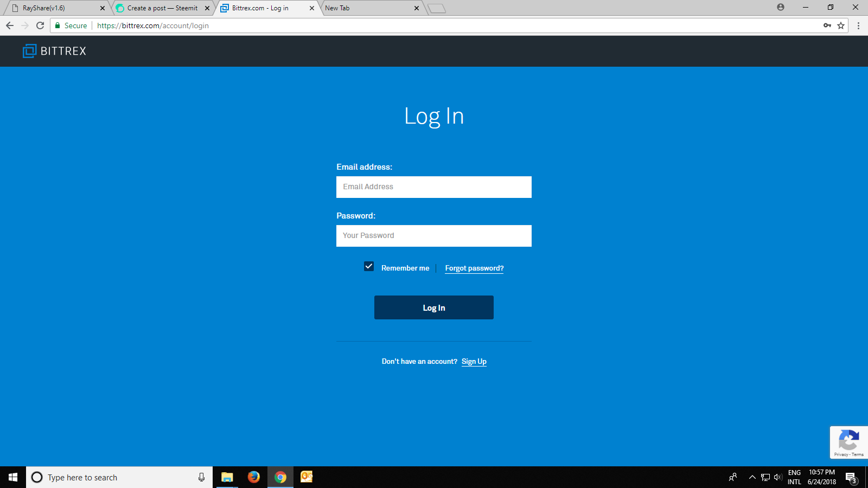The image size is (868, 488).
Task: Open the Windows Start menu
Action: pyautogui.click(x=13, y=477)
